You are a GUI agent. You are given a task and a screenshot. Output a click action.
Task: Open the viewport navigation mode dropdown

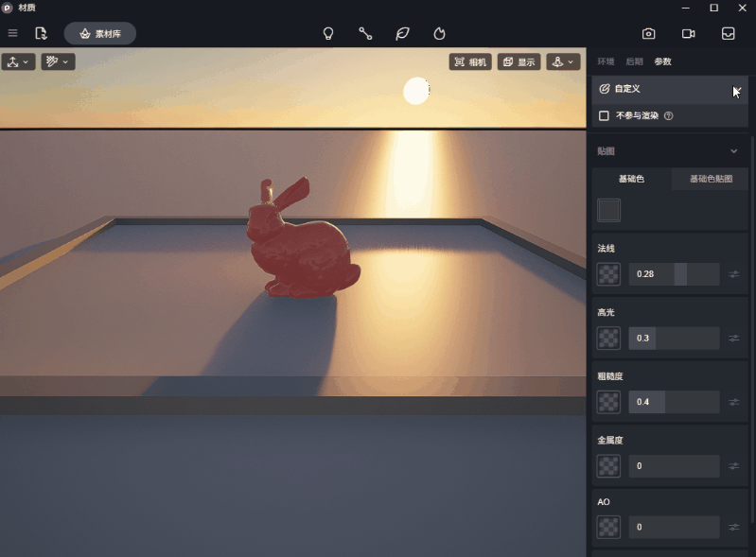pyautogui.click(x=563, y=61)
